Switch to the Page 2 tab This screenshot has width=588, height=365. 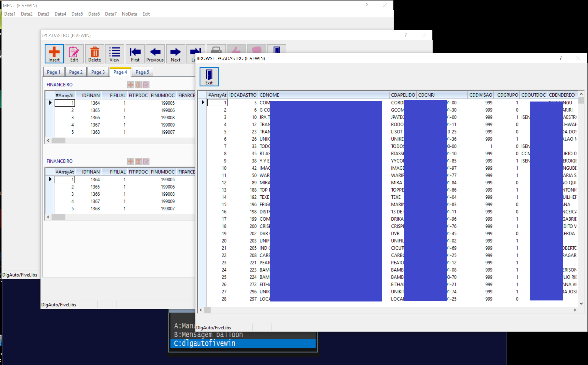[76, 72]
